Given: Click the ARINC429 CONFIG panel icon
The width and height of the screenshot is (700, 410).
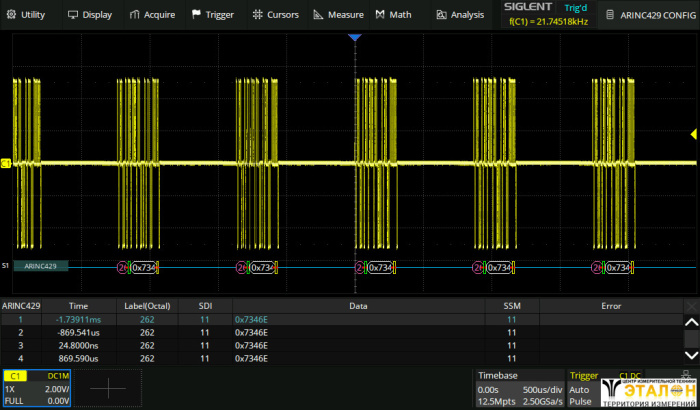Looking at the screenshot, I should 610,15.
